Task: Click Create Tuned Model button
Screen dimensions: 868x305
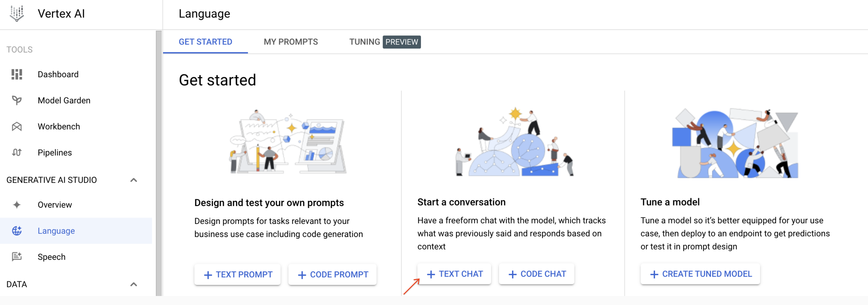Action: [x=700, y=274]
